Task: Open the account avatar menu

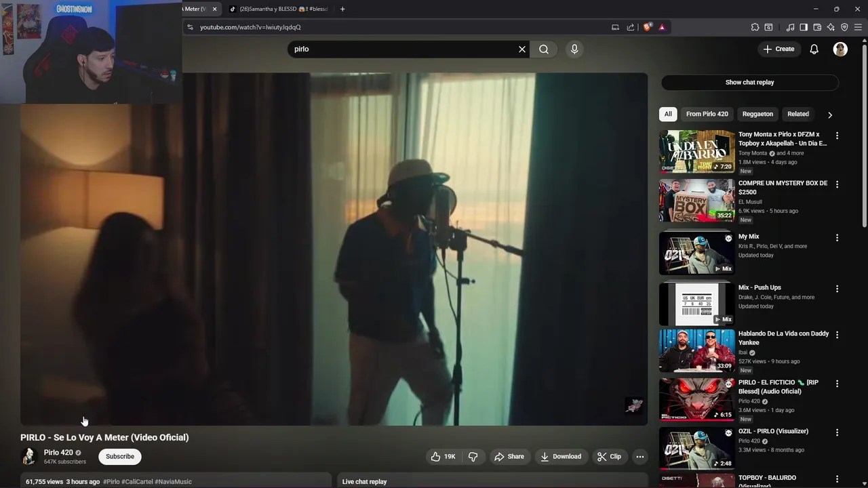Action: tap(840, 49)
